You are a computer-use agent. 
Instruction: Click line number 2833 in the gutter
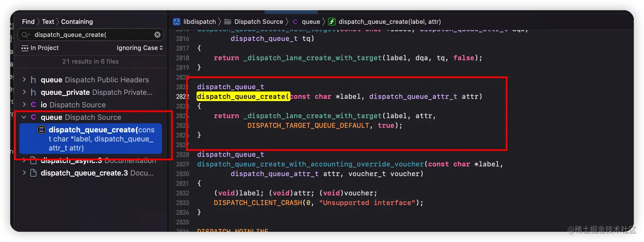182,203
